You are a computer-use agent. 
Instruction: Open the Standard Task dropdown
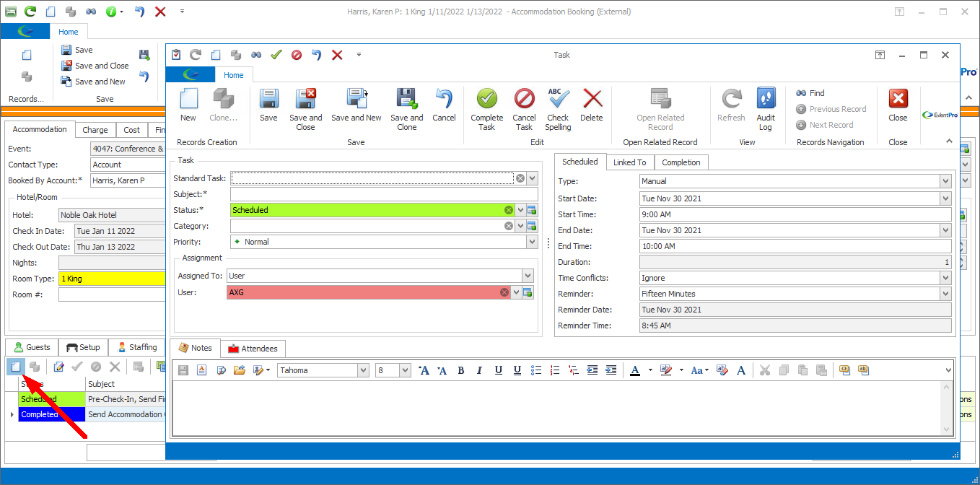[532, 178]
